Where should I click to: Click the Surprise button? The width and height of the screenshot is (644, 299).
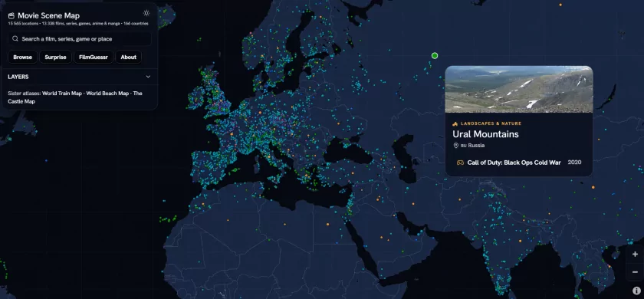[55, 57]
